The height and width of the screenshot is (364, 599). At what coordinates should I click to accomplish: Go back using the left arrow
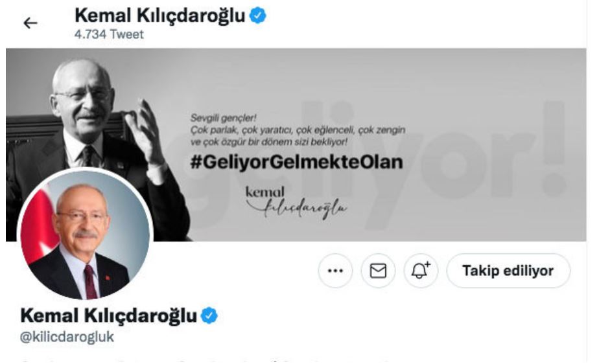click(30, 23)
